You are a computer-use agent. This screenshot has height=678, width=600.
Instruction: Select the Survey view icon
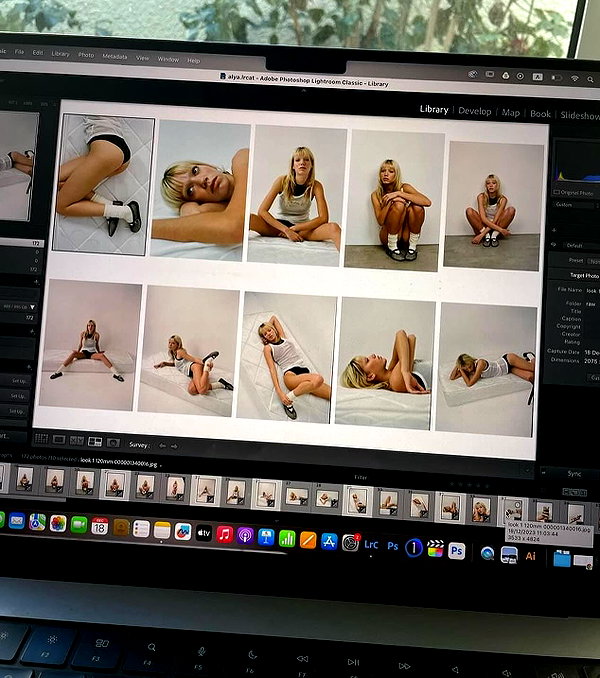pos(95,441)
